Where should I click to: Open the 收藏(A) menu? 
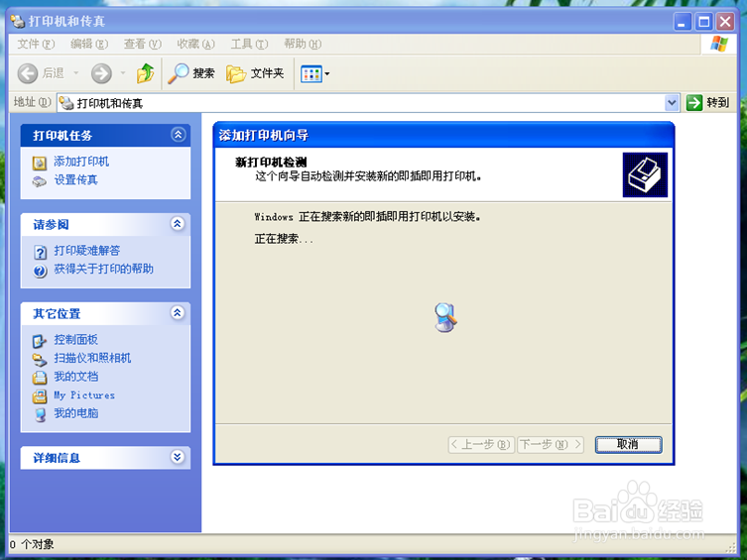click(195, 44)
